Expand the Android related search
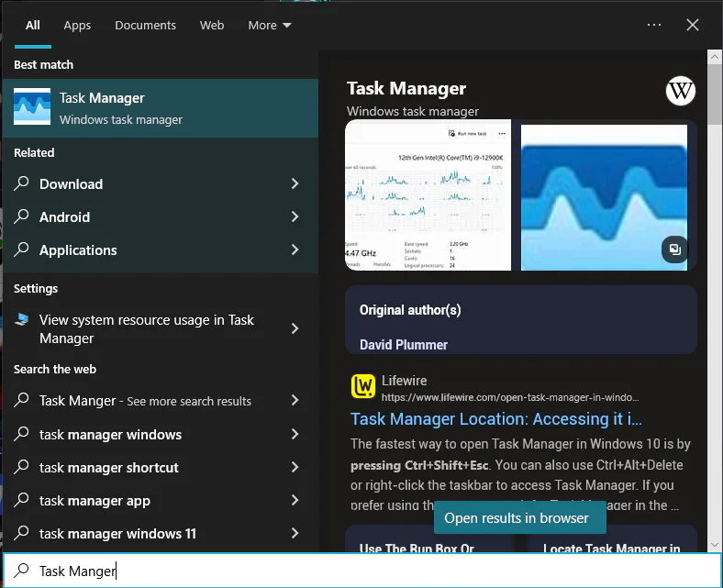Viewport: 723px width, 588px height. 295,216
